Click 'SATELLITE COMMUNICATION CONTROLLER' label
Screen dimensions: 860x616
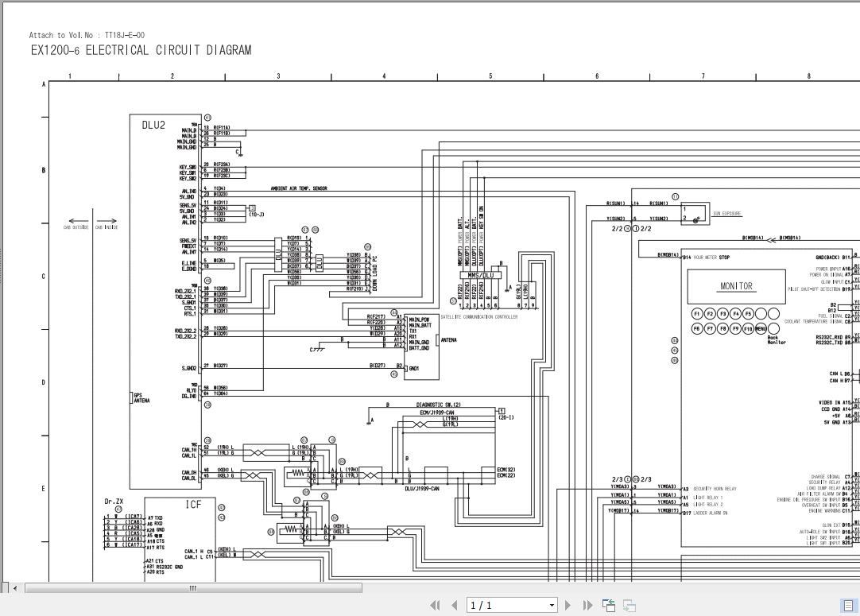tap(478, 316)
